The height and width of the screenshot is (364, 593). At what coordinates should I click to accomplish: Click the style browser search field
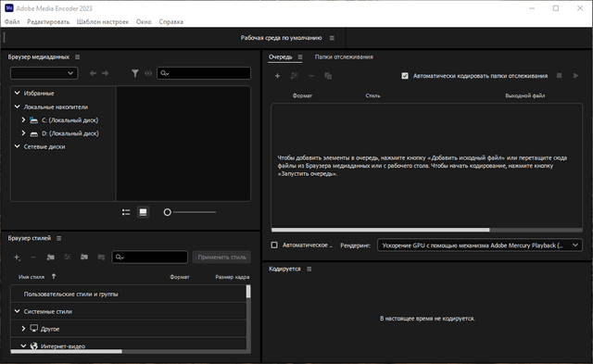pos(150,257)
